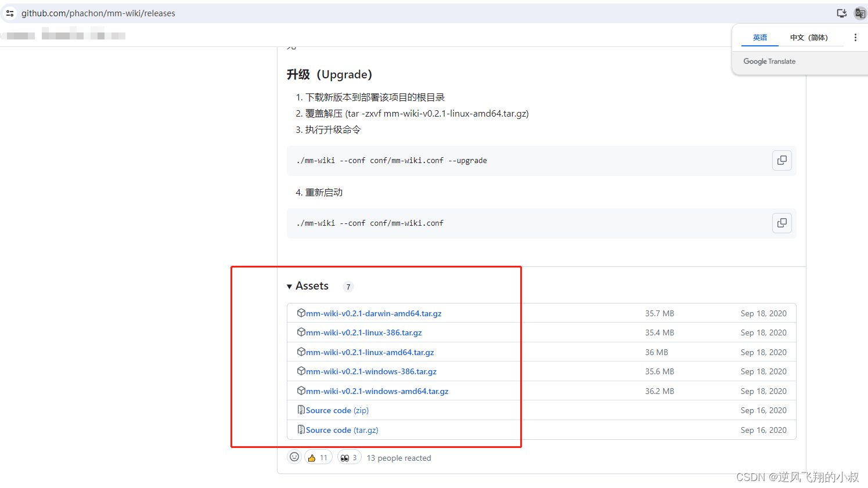Image resolution: width=868 pixels, height=488 pixels.
Task: Click the install app icon in address bar
Action: [841, 13]
